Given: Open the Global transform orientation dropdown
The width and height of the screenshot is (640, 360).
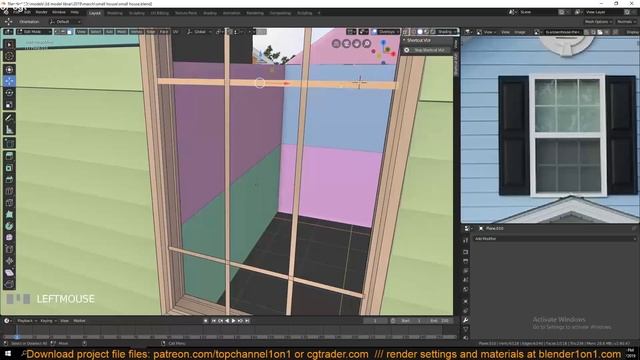Looking at the screenshot, I should pyautogui.click(x=199, y=32).
